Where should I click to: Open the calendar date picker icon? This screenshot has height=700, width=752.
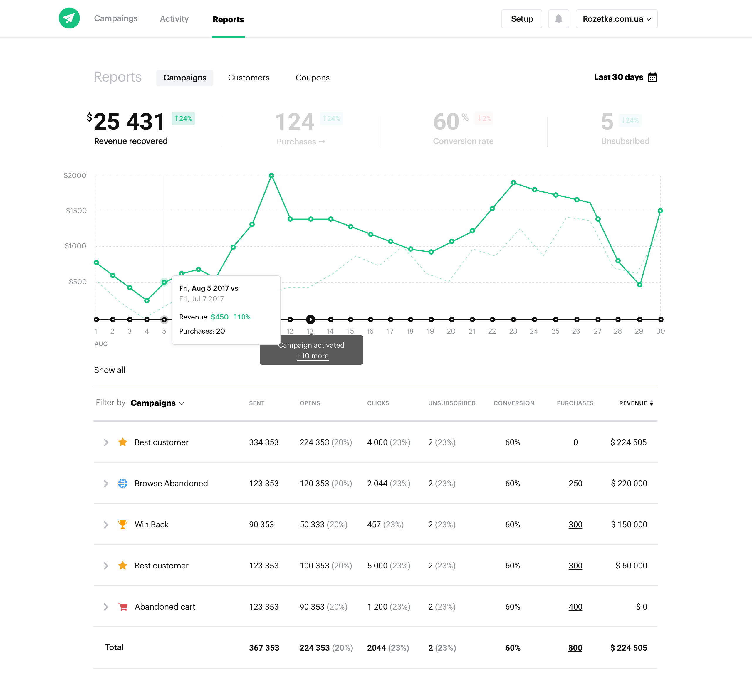click(x=652, y=78)
